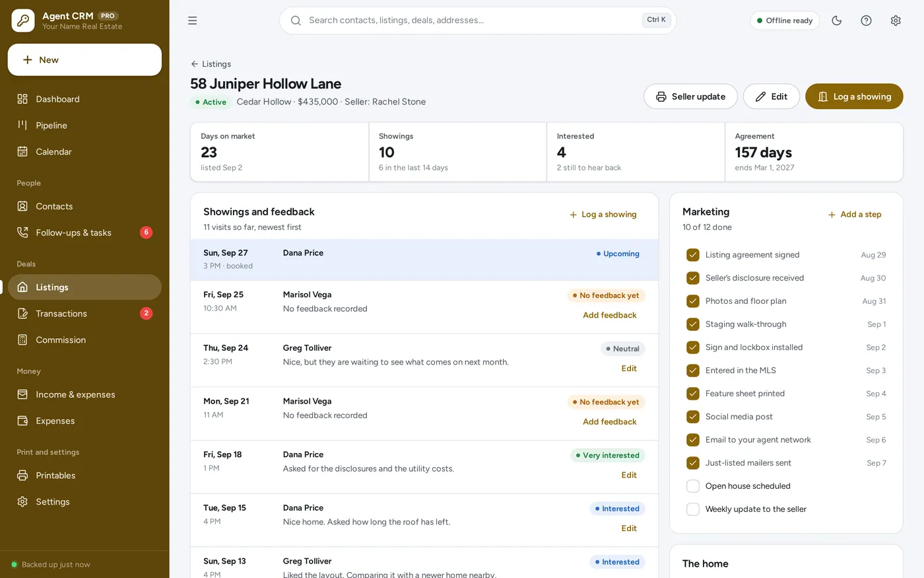Click the Follow-ups badge showing 6
Screen dimensions: 924x578
click(147, 233)
